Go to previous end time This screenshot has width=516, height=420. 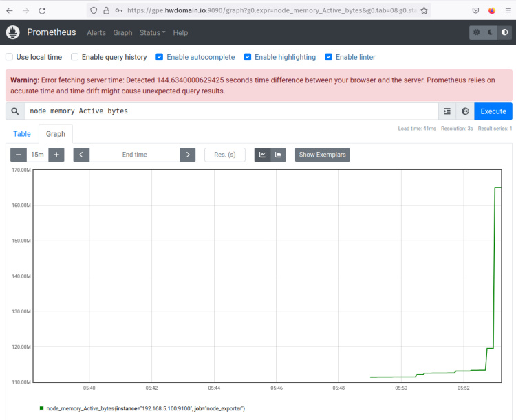82,155
